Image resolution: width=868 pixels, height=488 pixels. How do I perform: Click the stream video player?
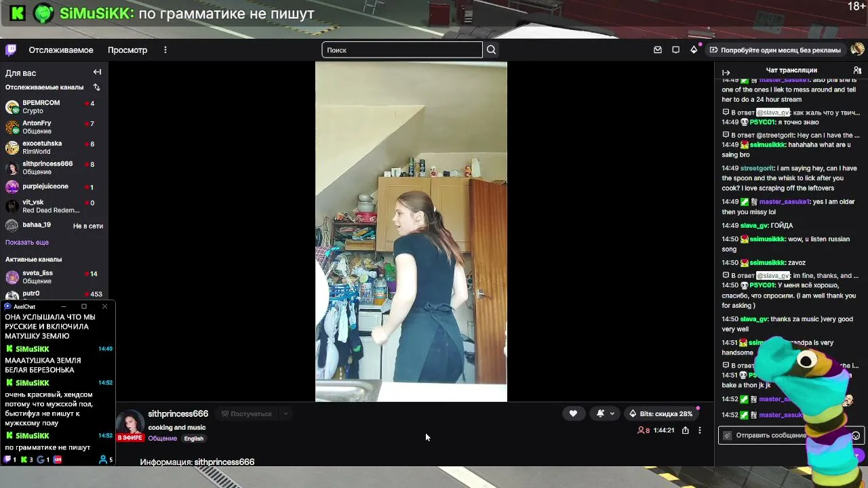411,232
